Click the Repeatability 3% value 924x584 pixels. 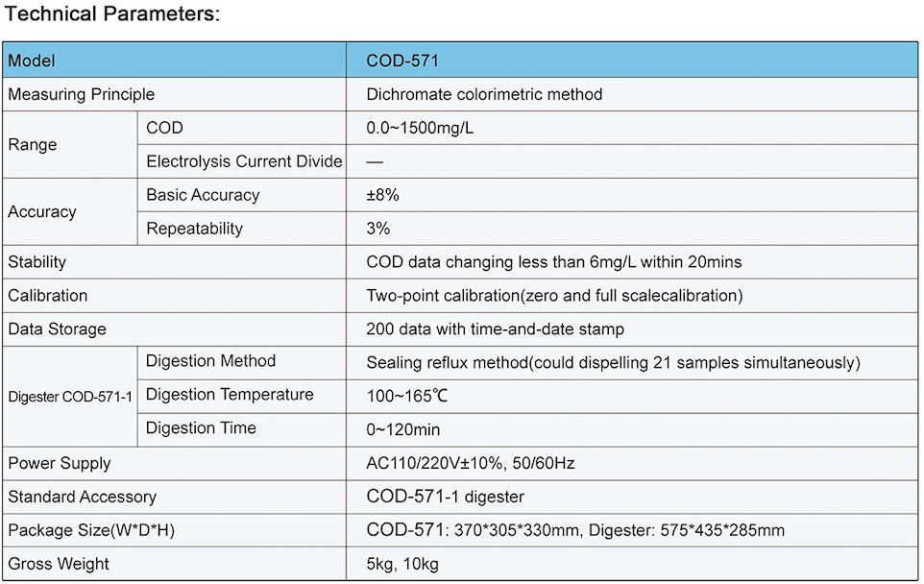point(377,229)
